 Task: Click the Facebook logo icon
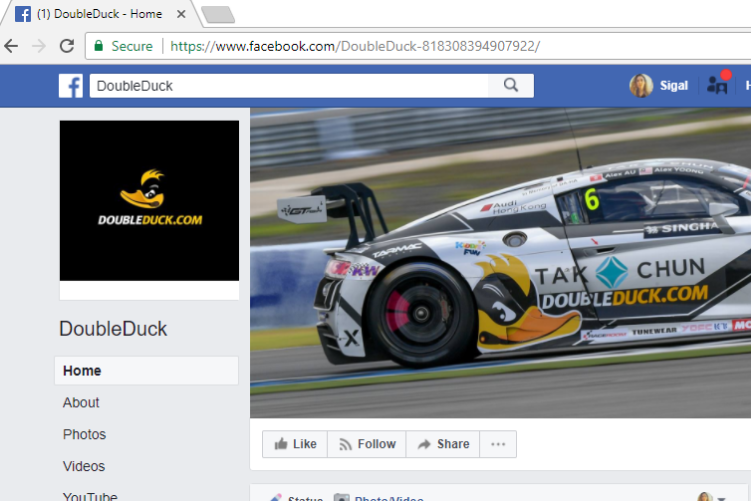coord(71,86)
